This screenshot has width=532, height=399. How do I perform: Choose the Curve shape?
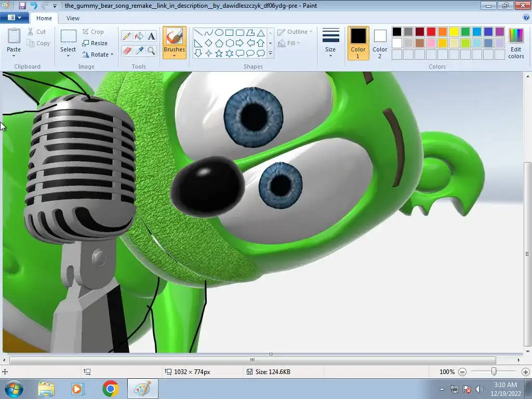(209, 33)
